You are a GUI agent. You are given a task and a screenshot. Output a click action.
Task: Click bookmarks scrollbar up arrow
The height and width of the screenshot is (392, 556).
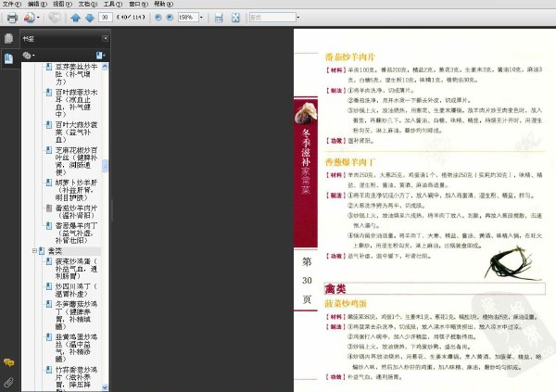pos(105,67)
